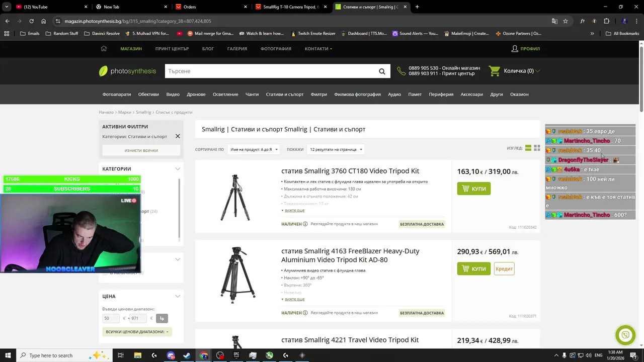Viewport: 644px width, 362px height.
Task: Click изчисти всички filters button
Action: click(x=141, y=150)
